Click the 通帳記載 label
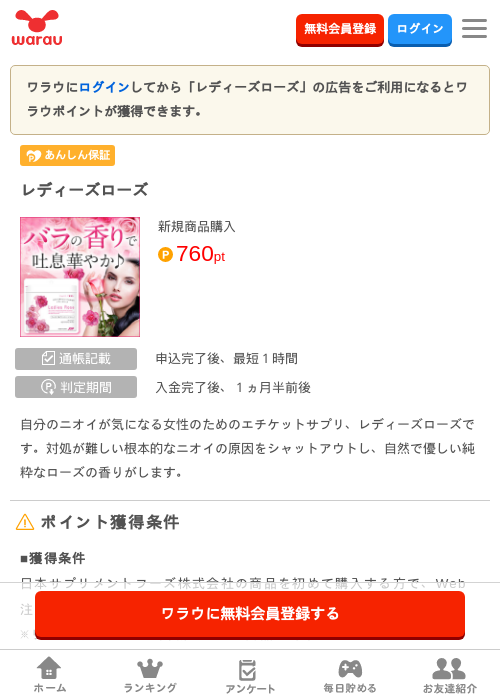 (x=76, y=358)
